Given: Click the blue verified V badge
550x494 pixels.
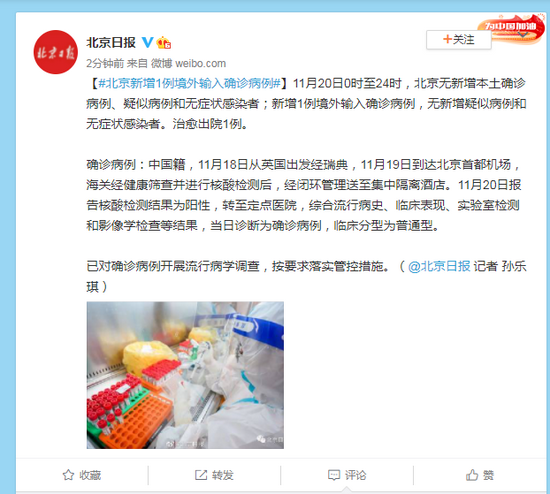Looking at the screenshot, I should (147, 42).
